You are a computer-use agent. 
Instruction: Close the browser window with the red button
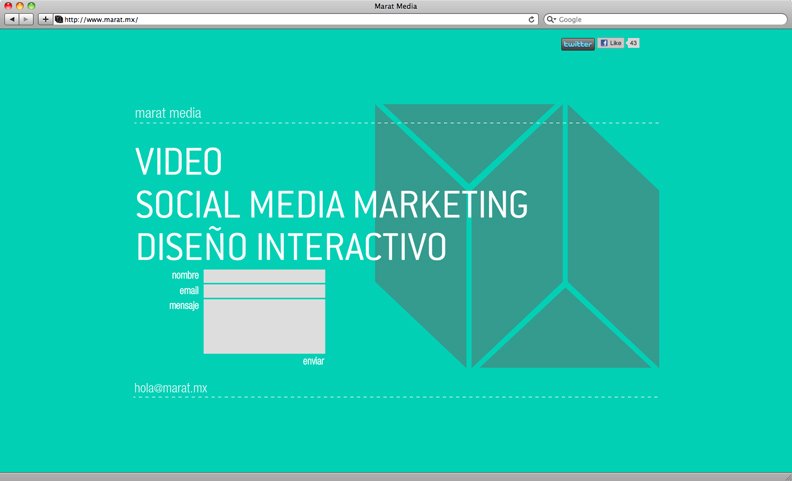(8, 6)
